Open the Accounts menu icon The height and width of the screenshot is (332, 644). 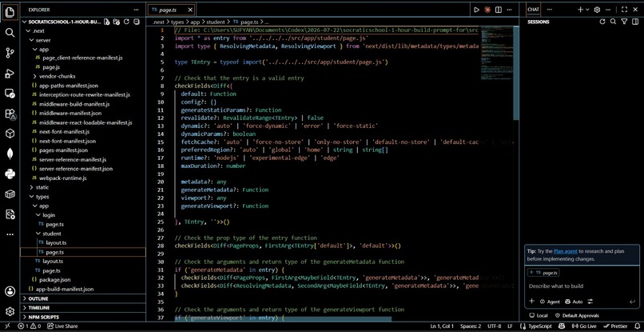click(10, 291)
